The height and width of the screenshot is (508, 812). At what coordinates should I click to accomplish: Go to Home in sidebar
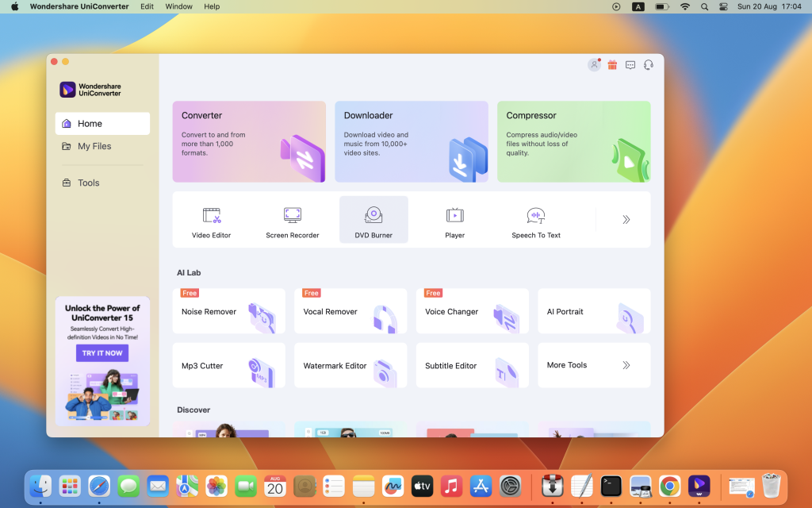click(x=102, y=123)
